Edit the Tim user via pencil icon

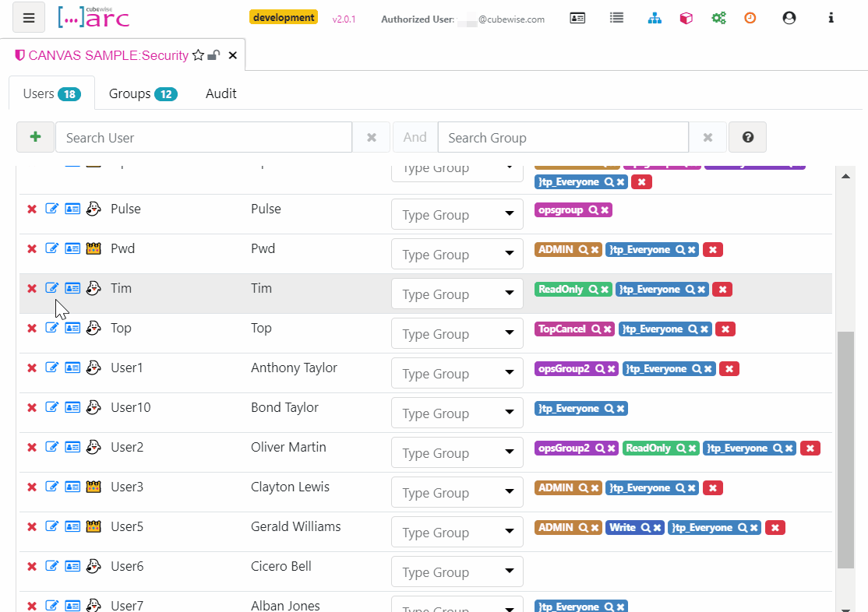point(52,288)
